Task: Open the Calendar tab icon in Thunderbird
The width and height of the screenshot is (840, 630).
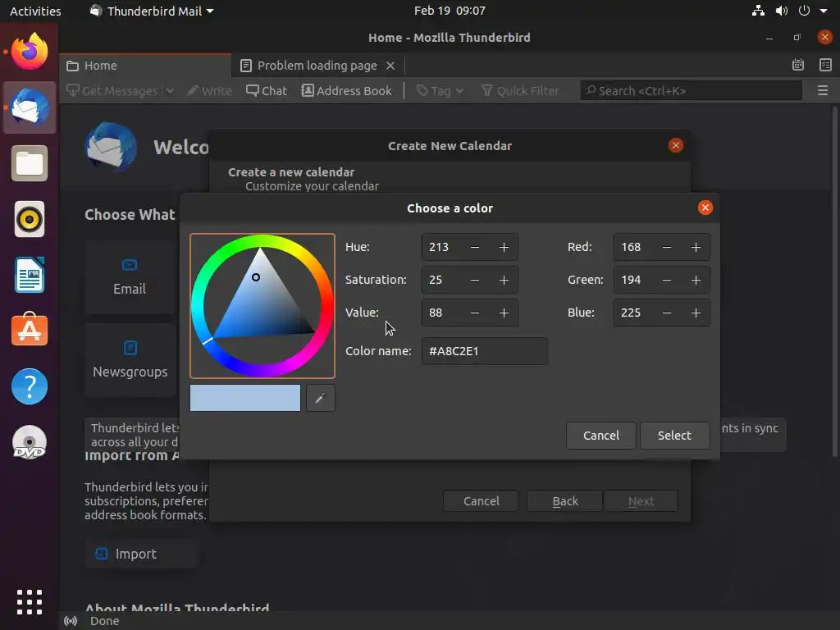Action: point(798,65)
